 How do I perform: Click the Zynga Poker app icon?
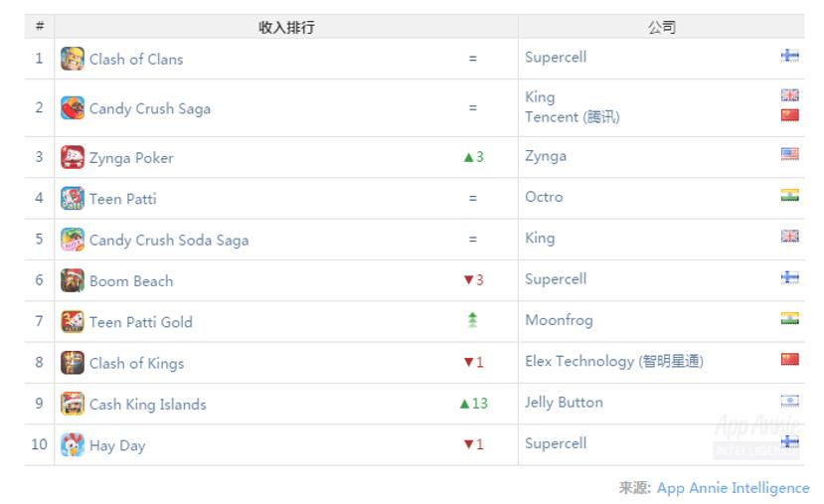(73, 157)
